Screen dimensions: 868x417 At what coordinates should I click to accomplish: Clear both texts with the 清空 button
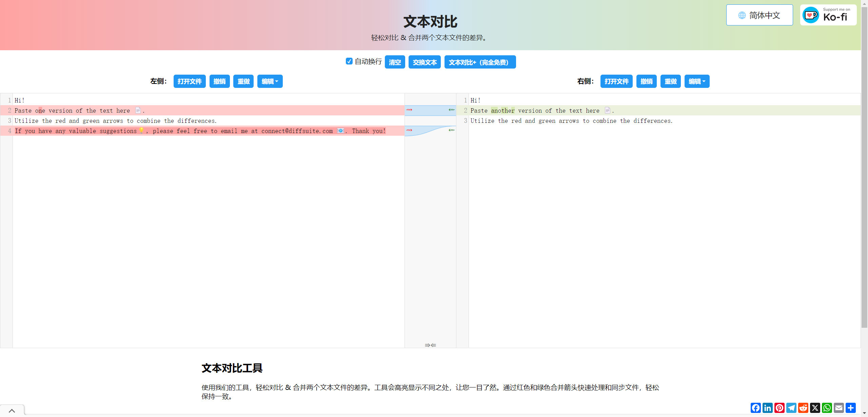click(x=394, y=62)
